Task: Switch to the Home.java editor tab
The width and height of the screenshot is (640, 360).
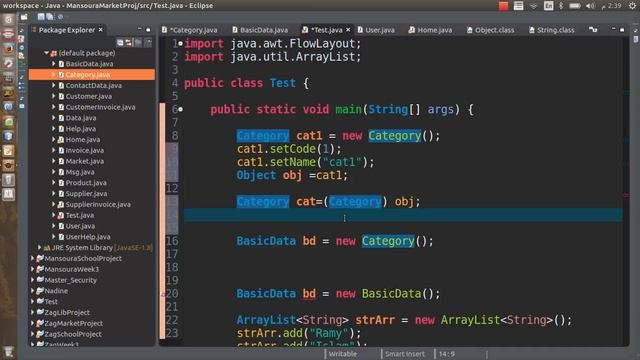Action: click(431, 30)
